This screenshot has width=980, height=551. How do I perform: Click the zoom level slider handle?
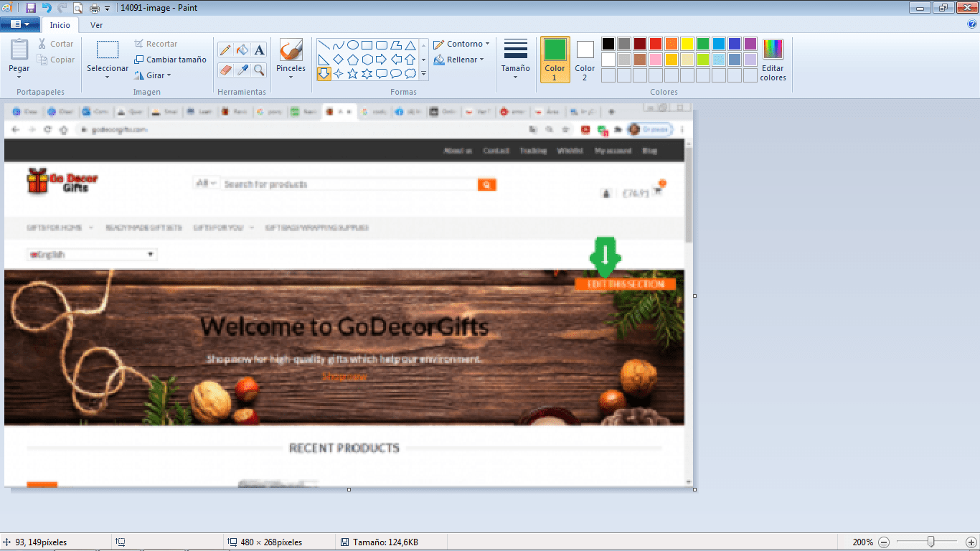(x=930, y=542)
